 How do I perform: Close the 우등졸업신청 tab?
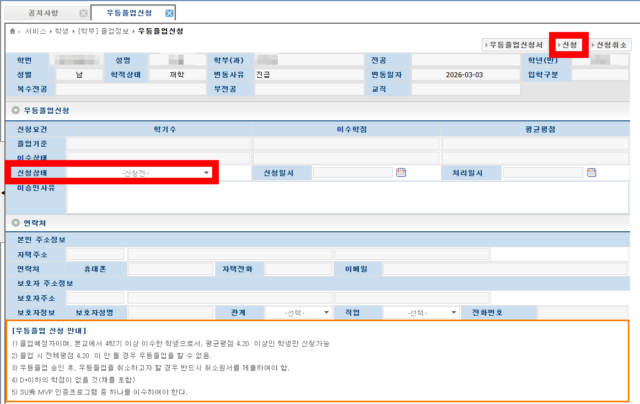point(169,12)
